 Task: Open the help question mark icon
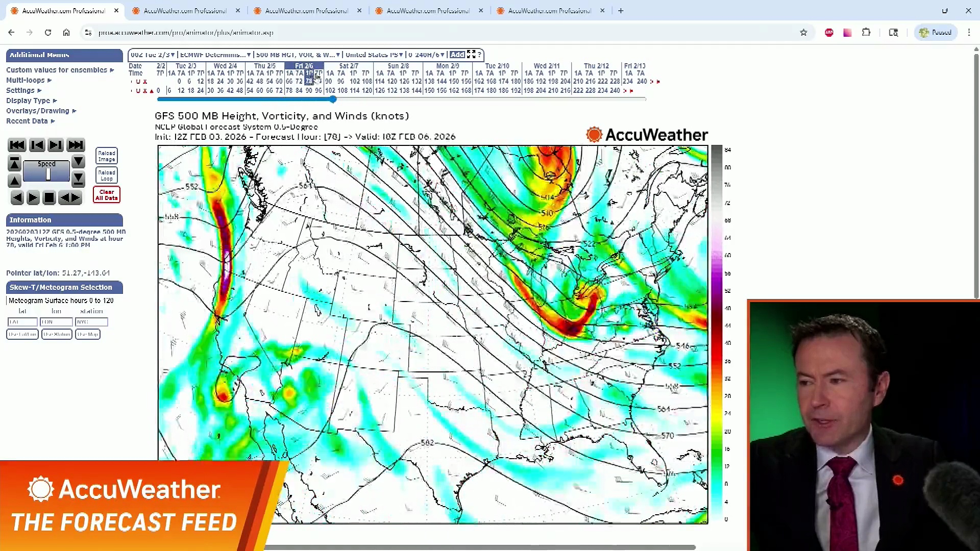pos(479,55)
